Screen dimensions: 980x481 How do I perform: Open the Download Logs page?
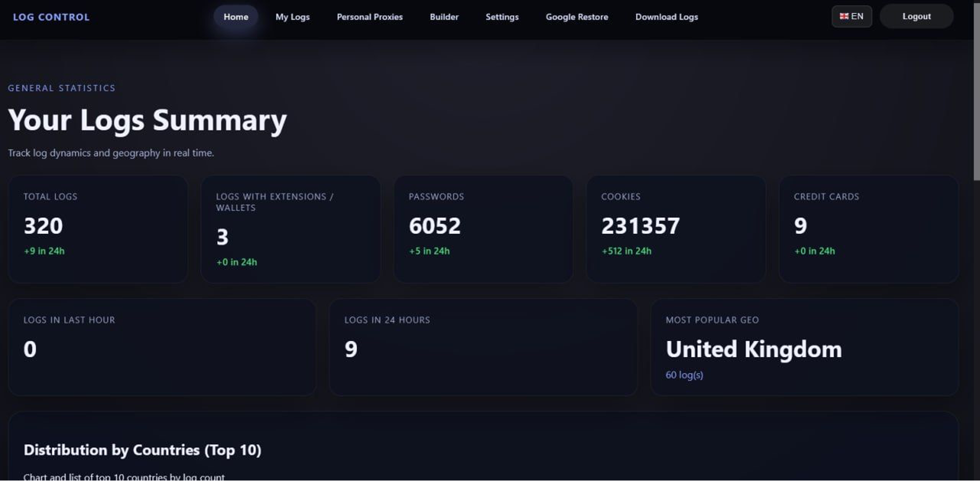coord(666,17)
